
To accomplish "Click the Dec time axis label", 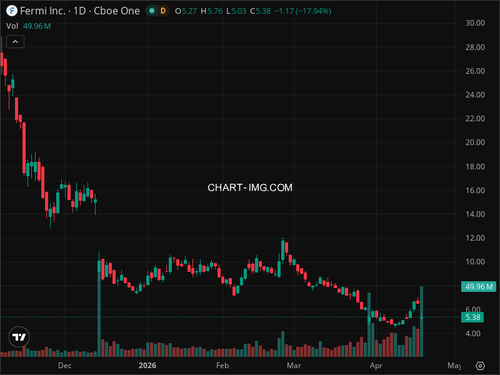I will (x=65, y=365).
